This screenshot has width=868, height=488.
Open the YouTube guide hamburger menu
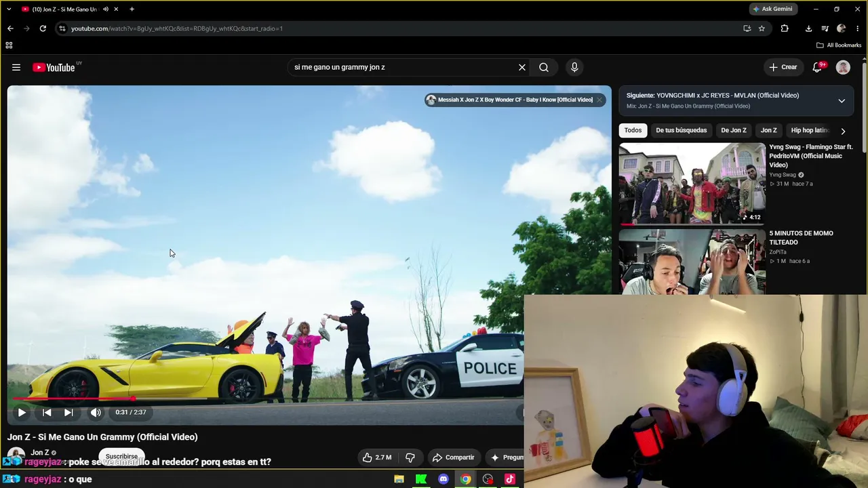click(x=16, y=67)
